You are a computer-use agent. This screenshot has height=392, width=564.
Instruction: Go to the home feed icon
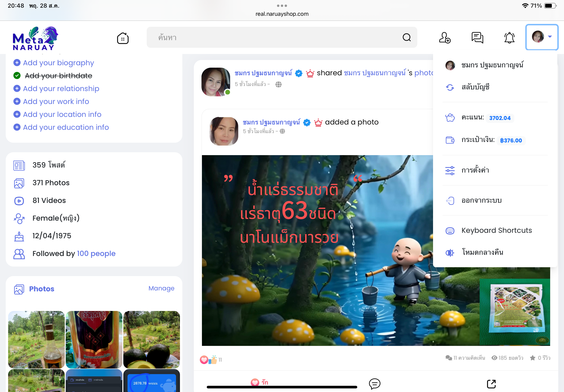[x=123, y=38]
